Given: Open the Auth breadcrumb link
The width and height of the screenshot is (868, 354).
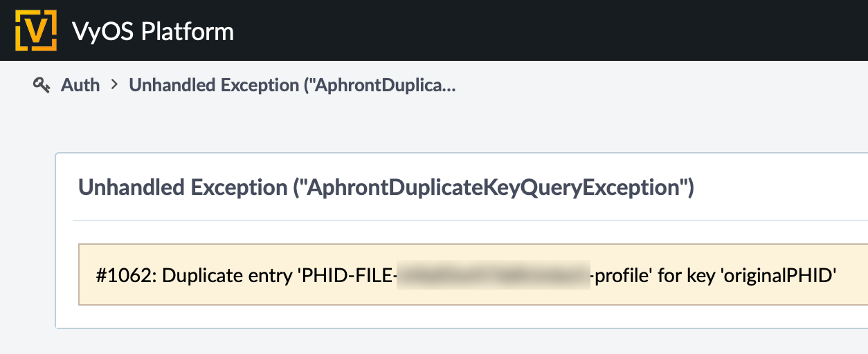Looking at the screenshot, I should (80, 85).
